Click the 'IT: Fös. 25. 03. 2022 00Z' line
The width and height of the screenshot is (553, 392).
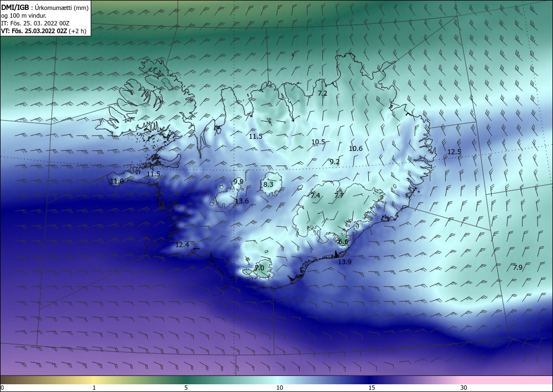pos(35,23)
